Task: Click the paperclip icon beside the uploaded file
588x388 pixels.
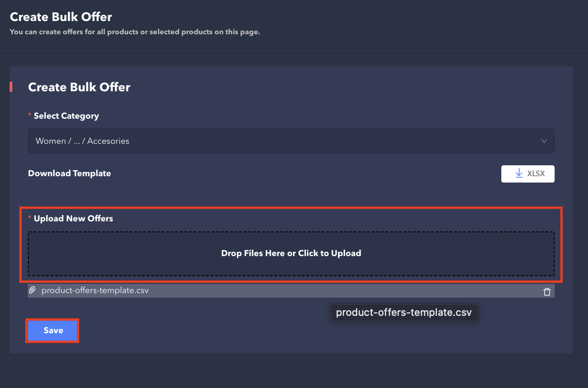Action: pyautogui.click(x=32, y=290)
